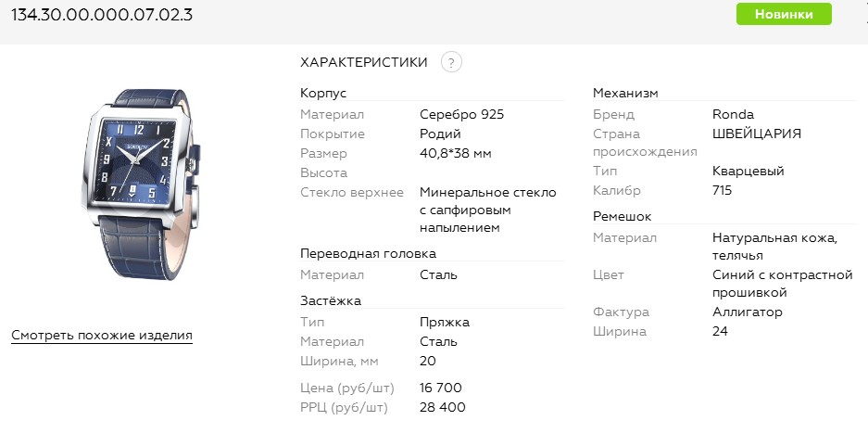The image size is (868, 433).
Task: Click the Ремешок section header
Action: pyautogui.click(x=622, y=216)
